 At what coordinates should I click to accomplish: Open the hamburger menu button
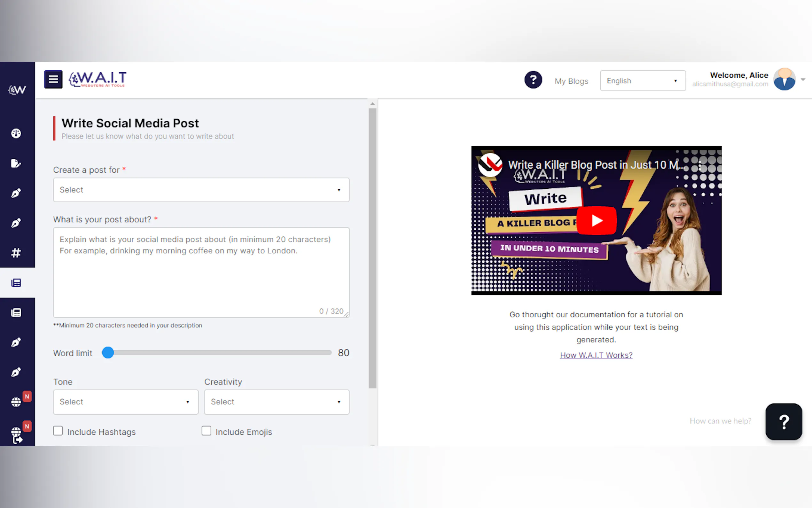(53, 79)
